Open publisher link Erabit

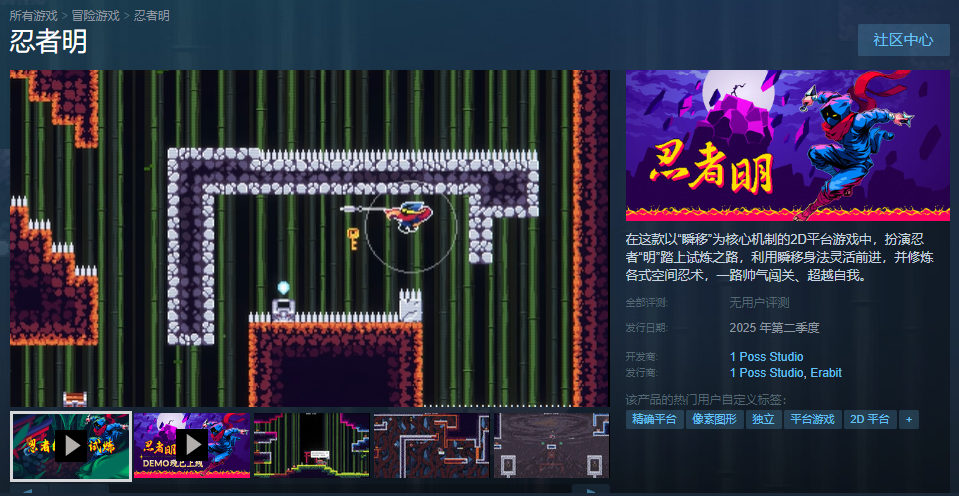coord(826,372)
